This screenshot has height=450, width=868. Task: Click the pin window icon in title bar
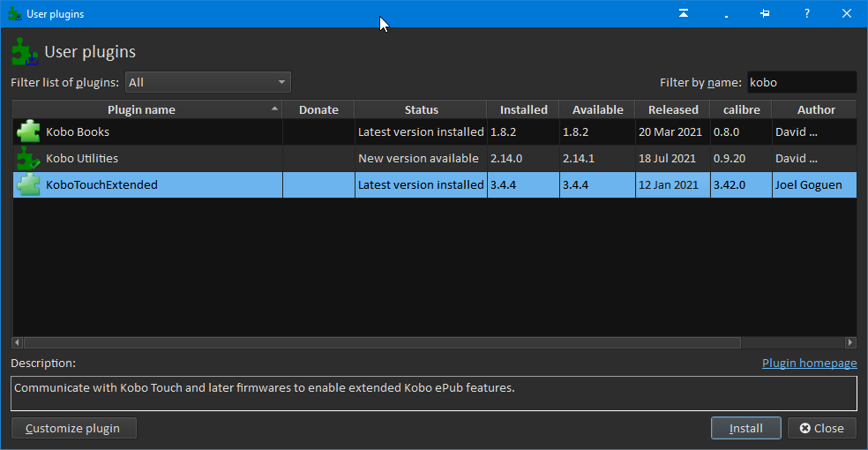[765, 13]
